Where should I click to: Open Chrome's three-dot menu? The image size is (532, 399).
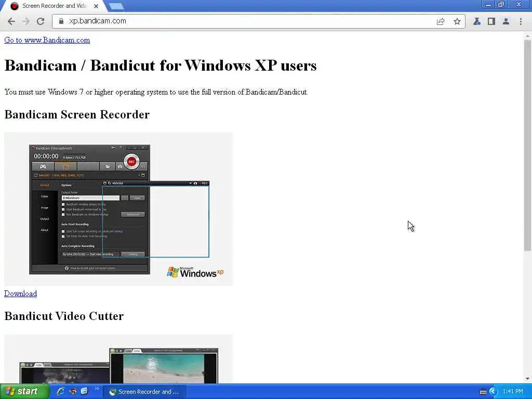click(521, 21)
